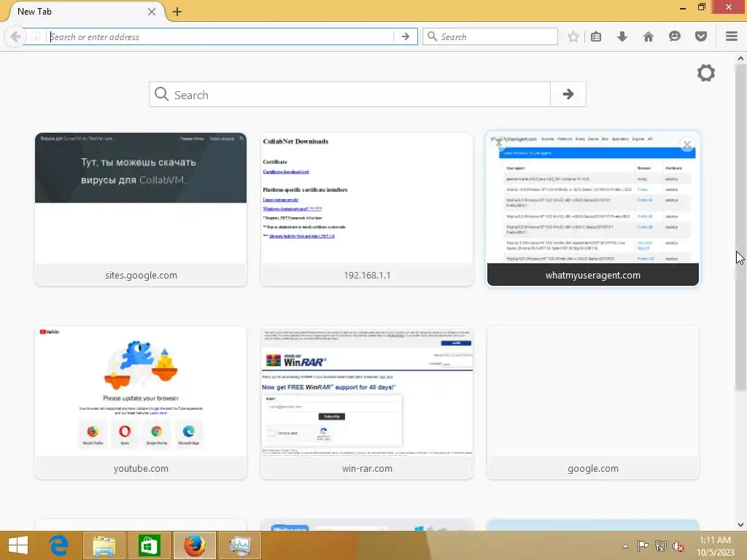
Task: Click the Go arrow in the address bar
Action: point(406,36)
